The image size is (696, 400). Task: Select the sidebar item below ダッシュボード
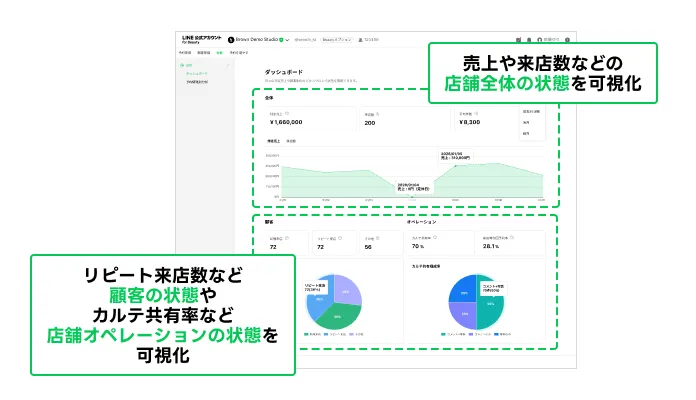(197, 82)
